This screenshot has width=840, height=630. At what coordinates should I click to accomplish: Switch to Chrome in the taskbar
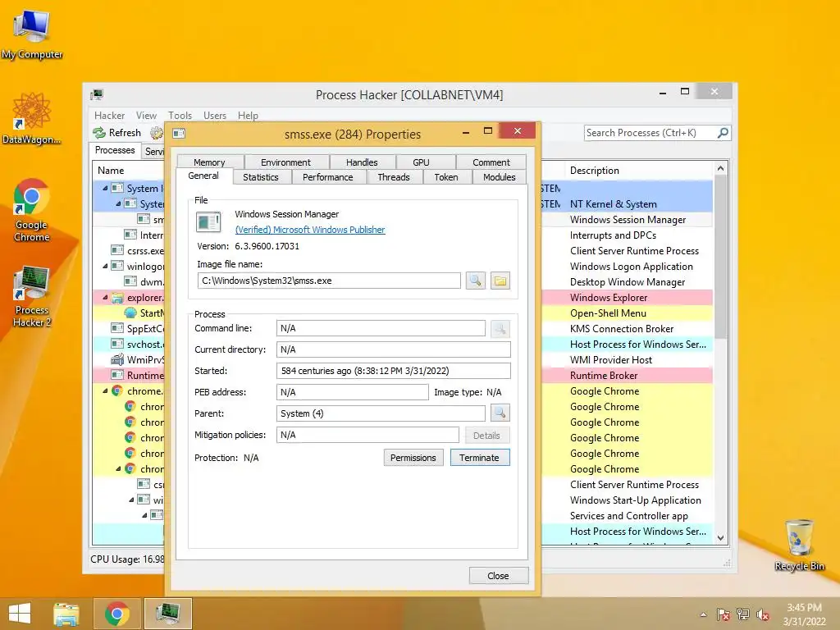(x=116, y=614)
